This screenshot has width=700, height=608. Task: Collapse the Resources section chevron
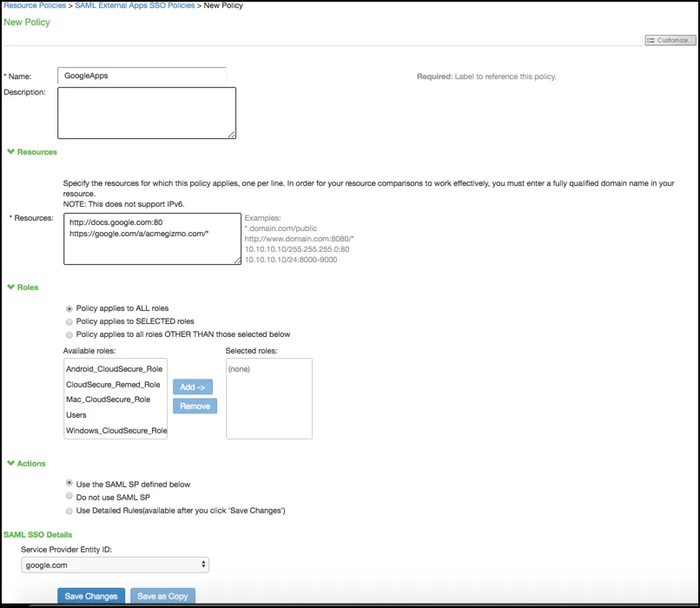11,152
